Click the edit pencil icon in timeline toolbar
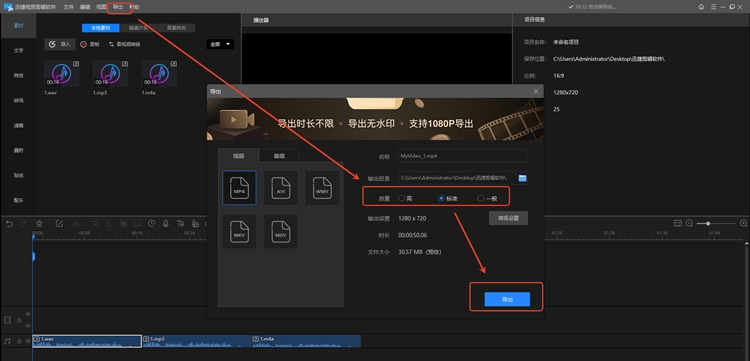Image resolution: width=750 pixels, height=361 pixels. [59, 223]
